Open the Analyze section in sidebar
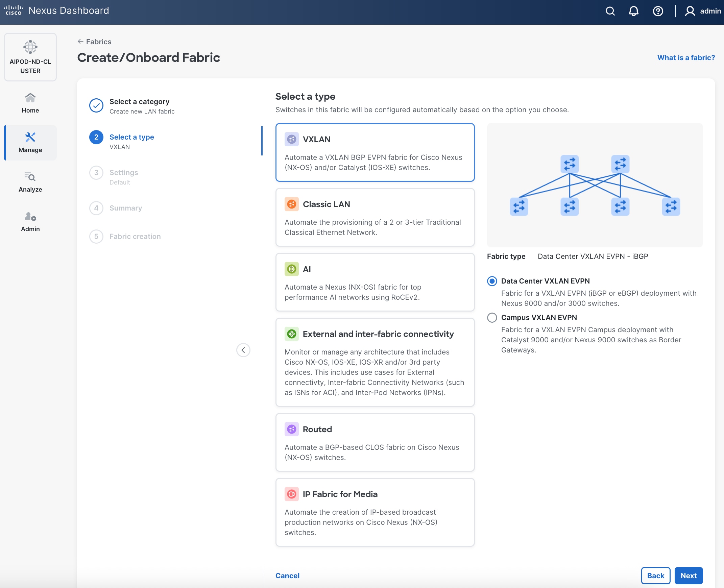 (30, 182)
